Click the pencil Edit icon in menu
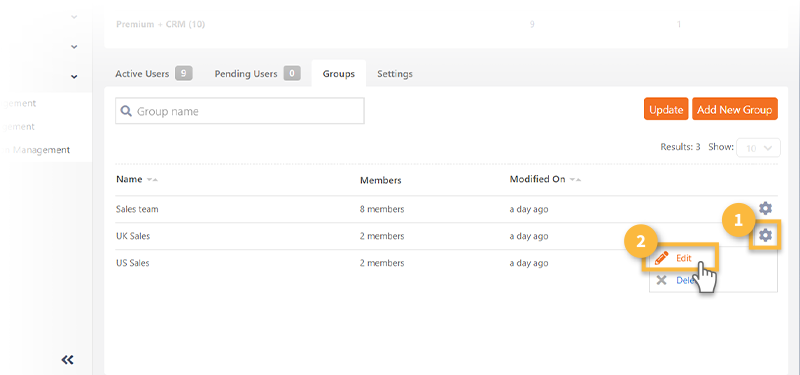 (x=662, y=258)
